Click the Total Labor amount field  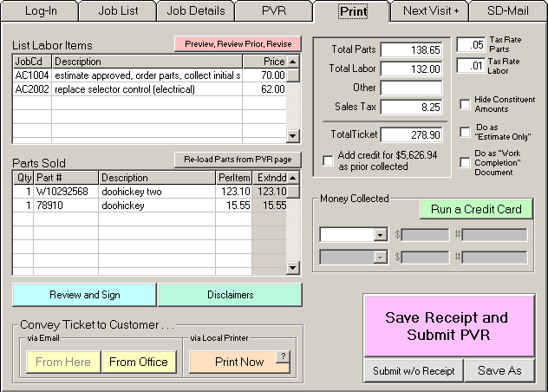point(411,69)
